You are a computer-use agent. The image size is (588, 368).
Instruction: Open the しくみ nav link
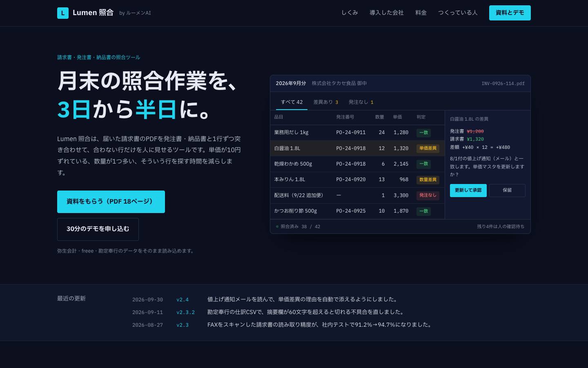tap(350, 13)
